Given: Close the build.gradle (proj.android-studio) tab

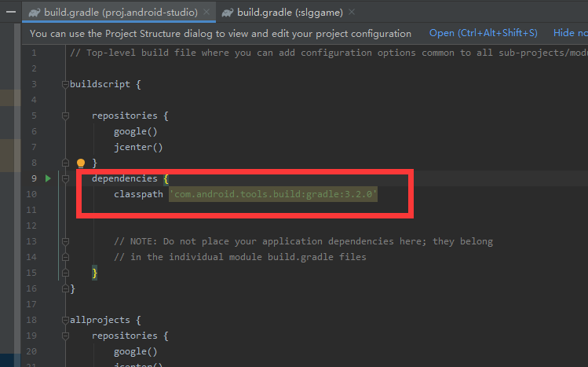Looking at the screenshot, I should (x=205, y=13).
